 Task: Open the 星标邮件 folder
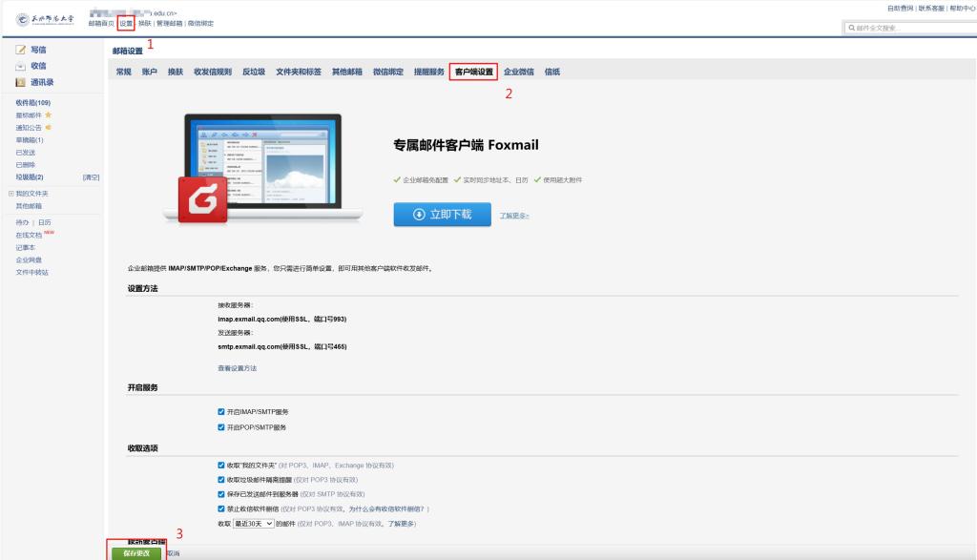point(29,115)
